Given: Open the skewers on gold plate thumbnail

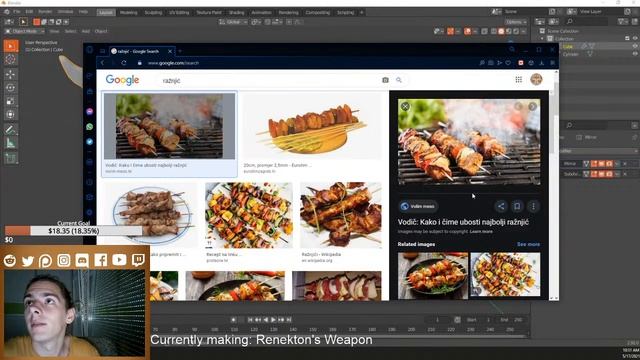Looking at the screenshot, I should tap(311, 127).
